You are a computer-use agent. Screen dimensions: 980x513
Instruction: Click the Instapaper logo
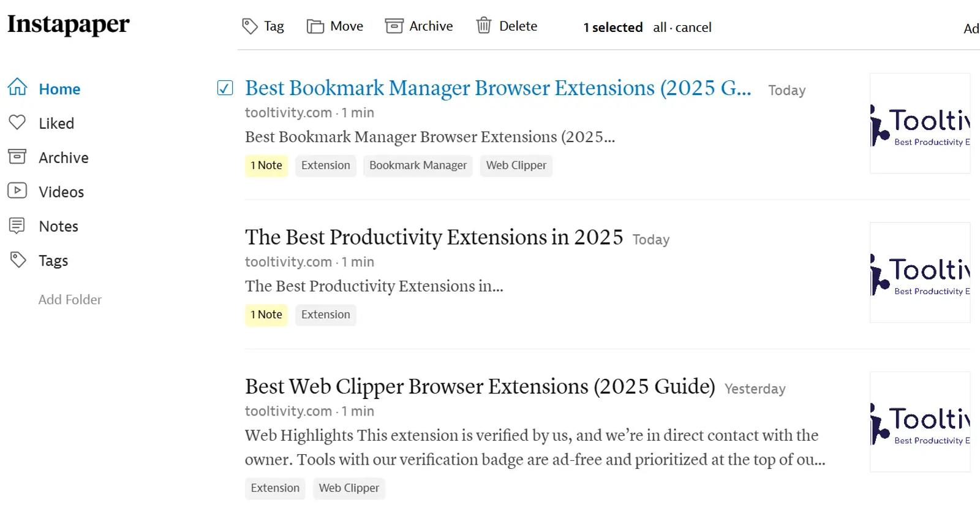(69, 25)
